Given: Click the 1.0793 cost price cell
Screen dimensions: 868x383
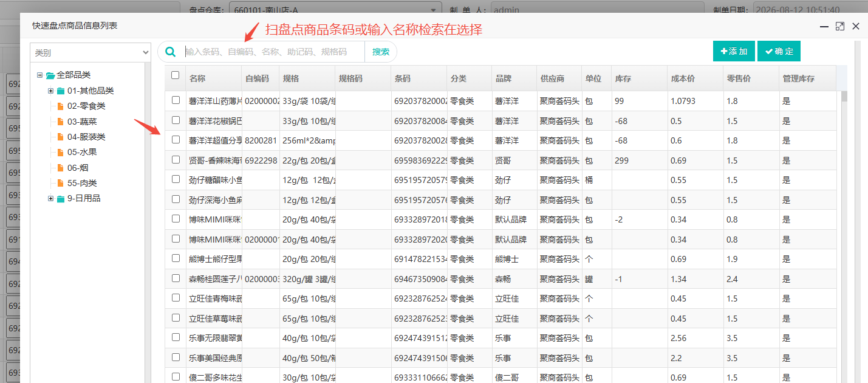Looking at the screenshot, I should 695,101.
